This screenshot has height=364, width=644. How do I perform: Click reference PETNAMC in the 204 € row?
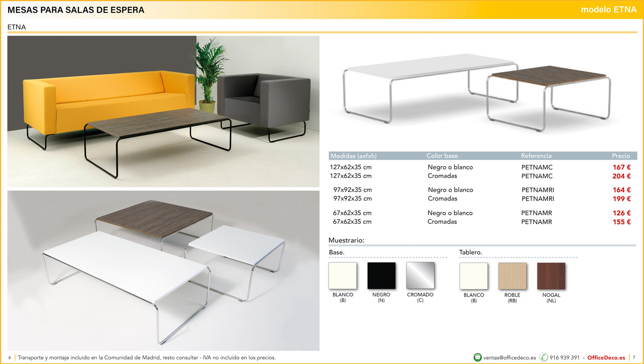coord(537,176)
